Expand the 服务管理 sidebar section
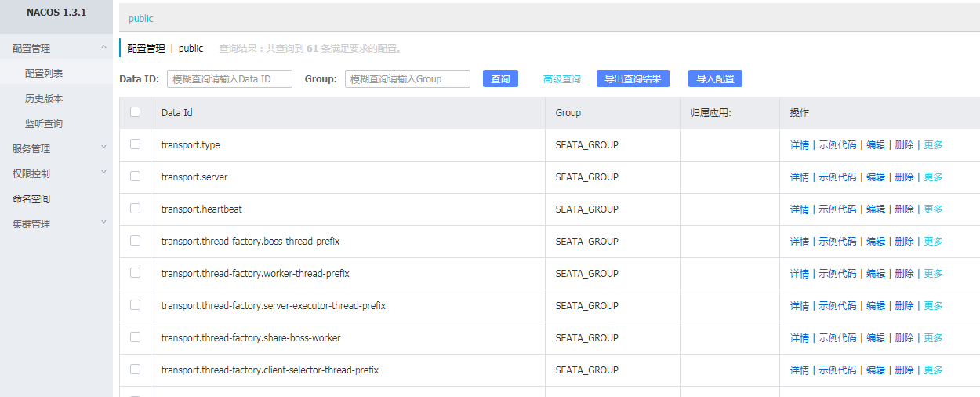This screenshot has height=397, width=980. [x=56, y=148]
